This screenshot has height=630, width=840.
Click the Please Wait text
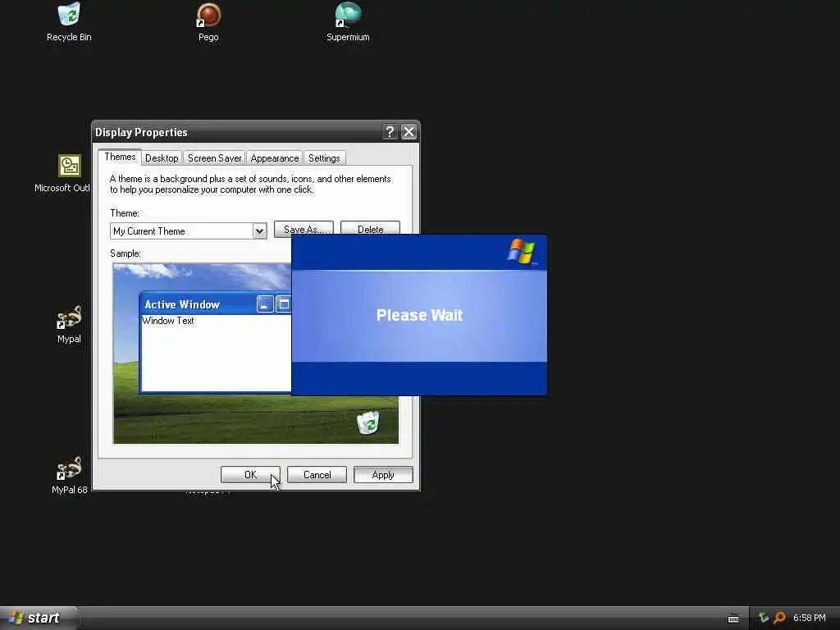click(x=419, y=315)
